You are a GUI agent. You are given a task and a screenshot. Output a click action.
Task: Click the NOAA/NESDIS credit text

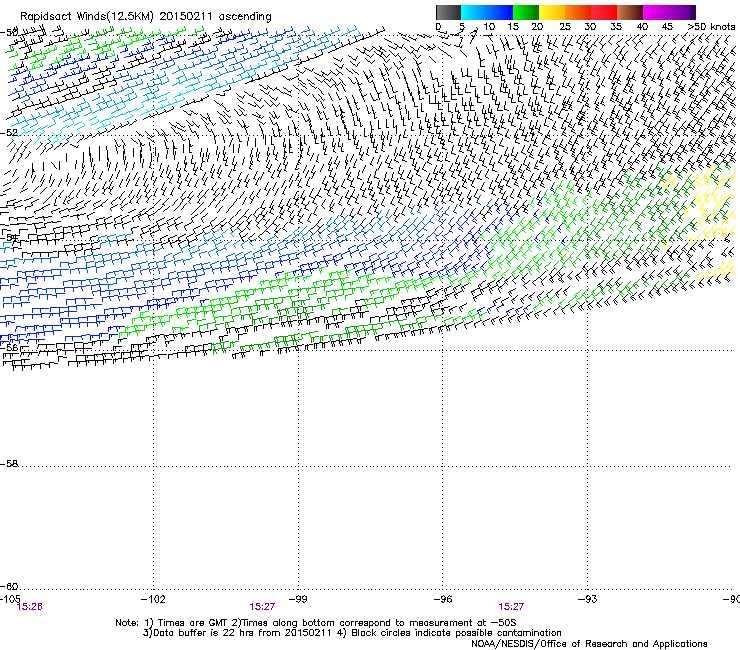pos(589,644)
